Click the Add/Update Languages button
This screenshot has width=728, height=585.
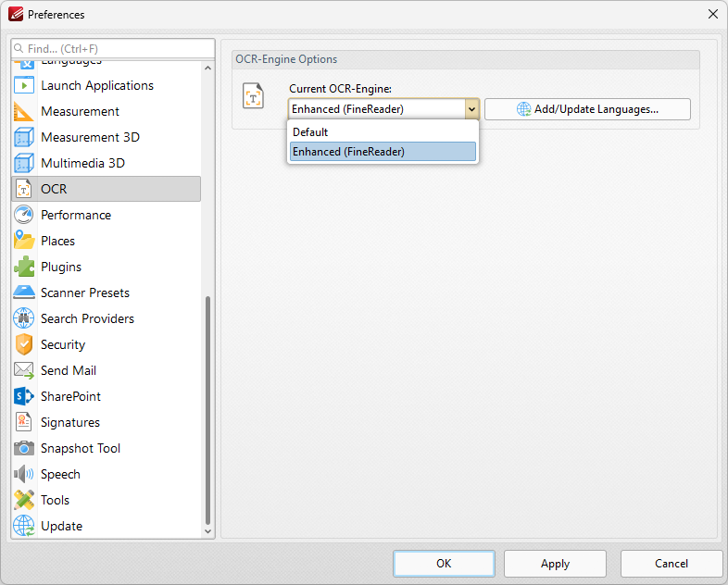[x=587, y=109]
